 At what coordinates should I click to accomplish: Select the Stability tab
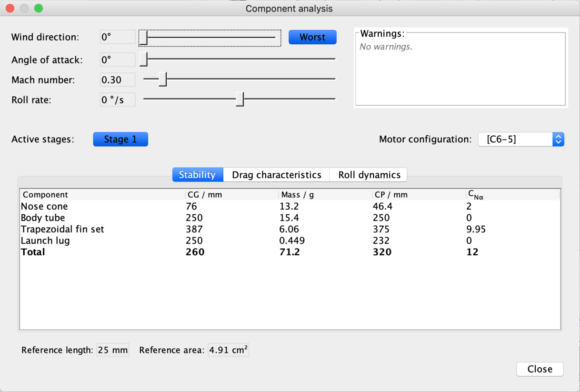(197, 175)
